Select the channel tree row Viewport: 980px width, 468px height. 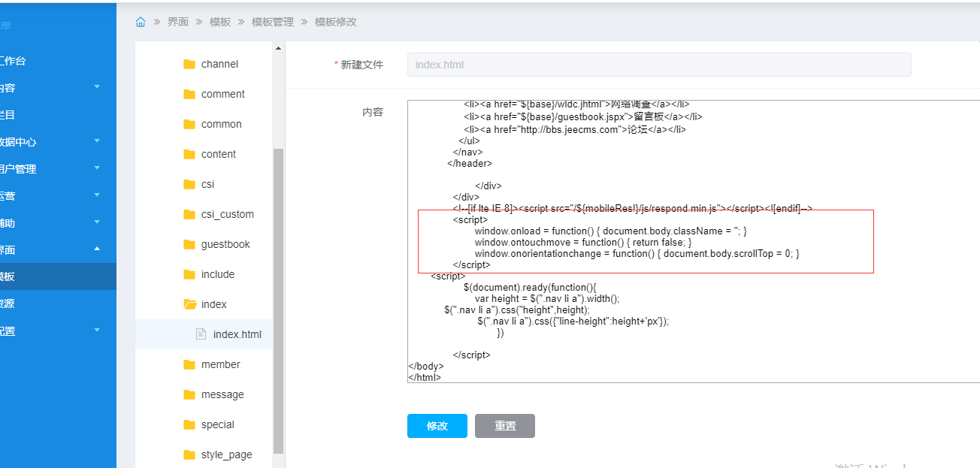tap(204, 64)
